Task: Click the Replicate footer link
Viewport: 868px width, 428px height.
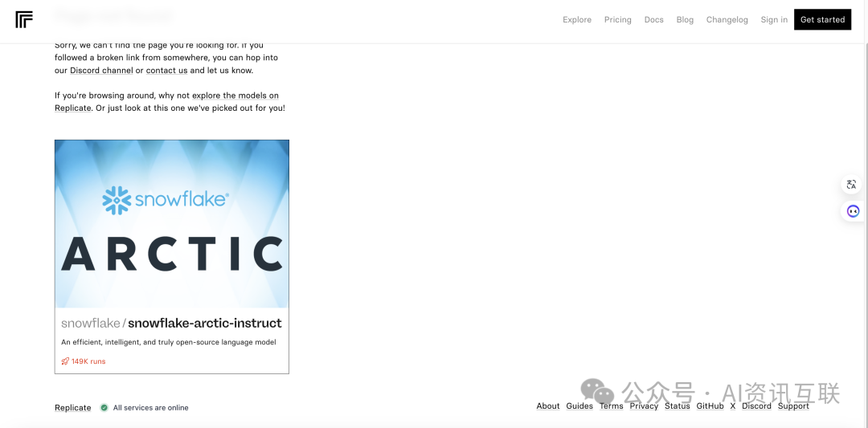Action: pos(72,408)
